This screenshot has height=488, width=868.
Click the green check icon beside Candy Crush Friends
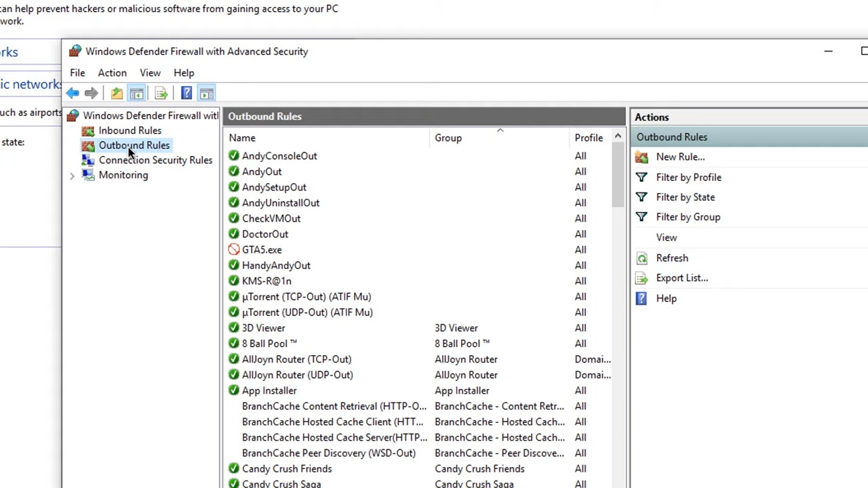[x=234, y=468]
